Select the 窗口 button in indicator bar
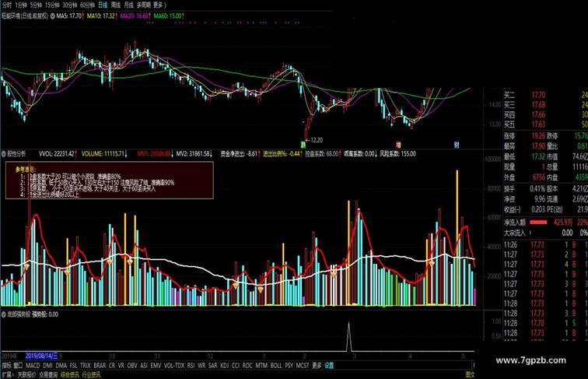Image resolution: width=588 pixels, height=379 pixels. click(19, 365)
